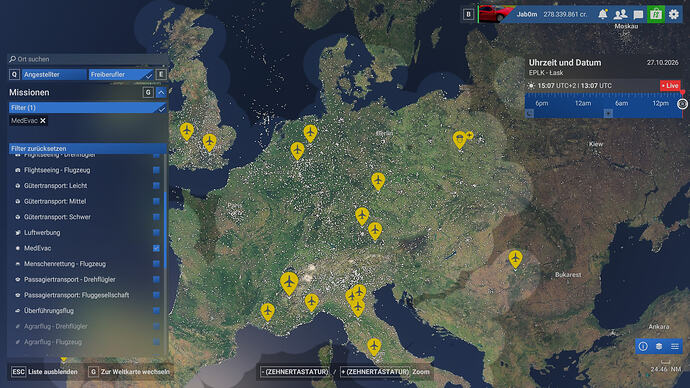Viewport: 690px width, 388px height.
Task: Collapse the Missionen panel chevron
Action: click(x=161, y=92)
